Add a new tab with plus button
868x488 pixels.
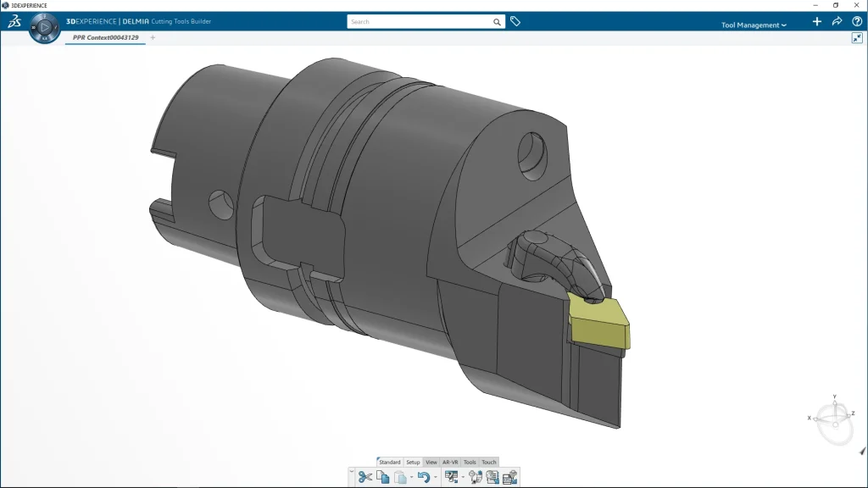(x=153, y=37)
